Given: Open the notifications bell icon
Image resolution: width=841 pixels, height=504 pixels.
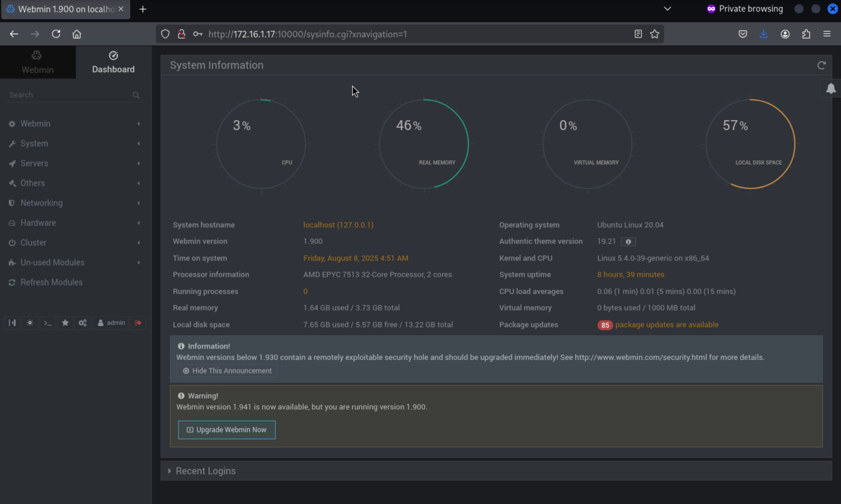Looking at the screenshot, I should coord(830,89).
